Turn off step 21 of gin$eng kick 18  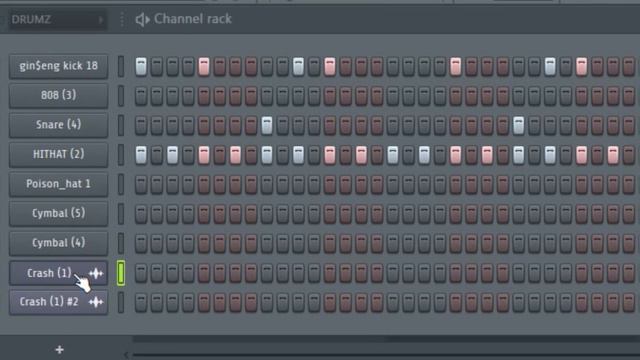[456, 66]
